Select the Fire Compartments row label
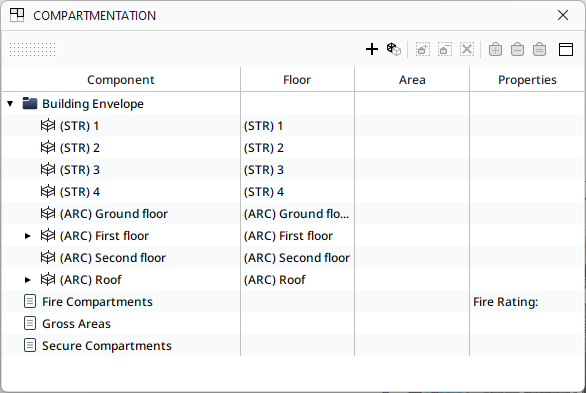The width and height of the screenshot is (586, 393). tap(97, 302)
